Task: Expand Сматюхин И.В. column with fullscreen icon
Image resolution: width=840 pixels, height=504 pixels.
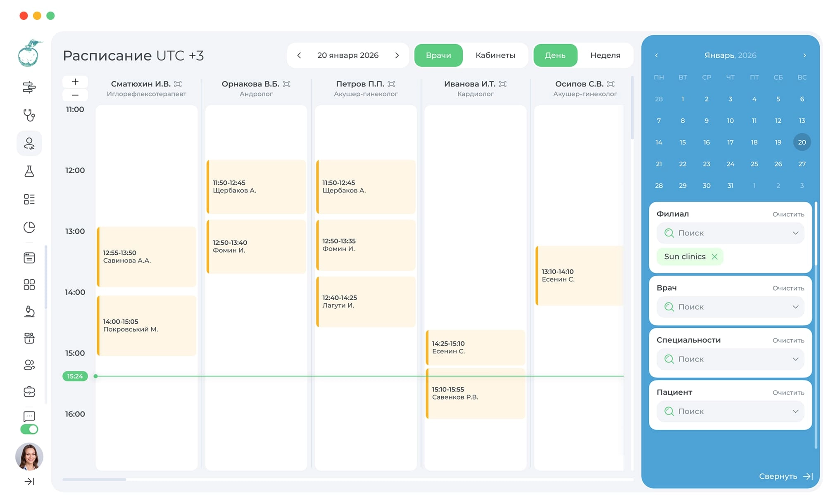Action: (x=178, y=84)
